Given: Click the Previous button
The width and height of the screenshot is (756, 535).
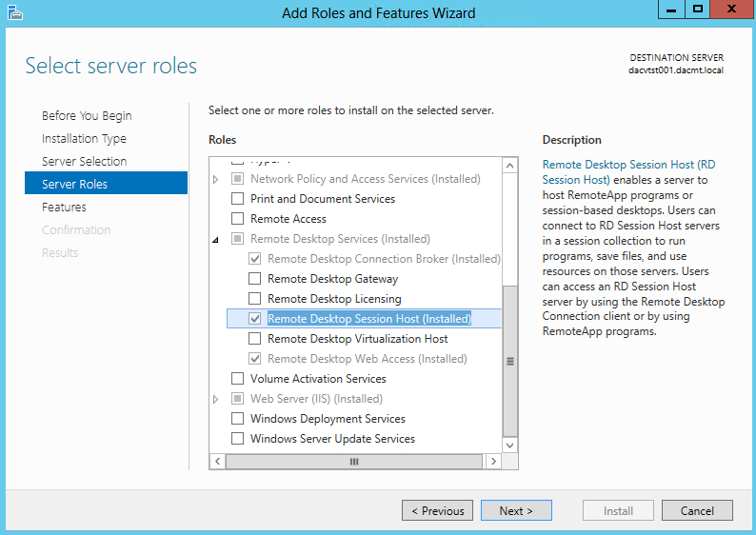Looking at the screenshot, I should (x=437, y=510).
